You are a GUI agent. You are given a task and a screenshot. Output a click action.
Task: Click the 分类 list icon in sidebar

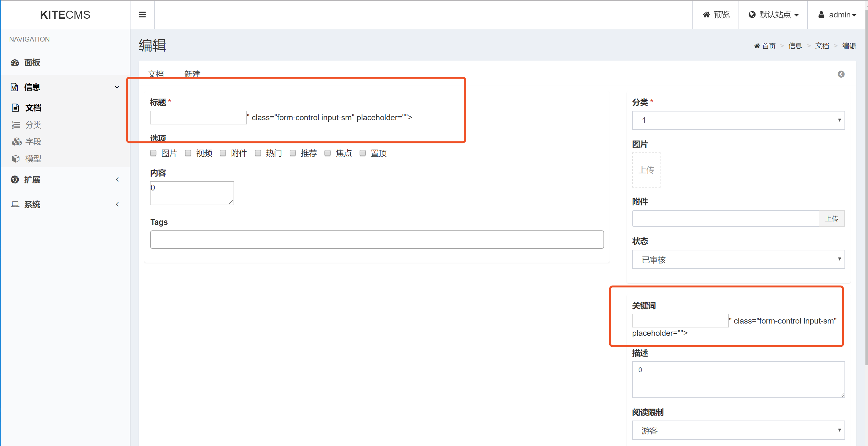[15, 125]
